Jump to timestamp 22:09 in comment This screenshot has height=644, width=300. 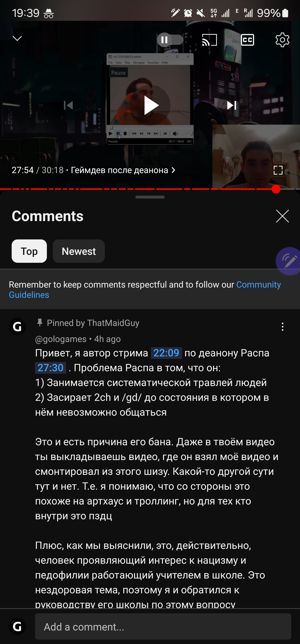click(x=166, y=353)
